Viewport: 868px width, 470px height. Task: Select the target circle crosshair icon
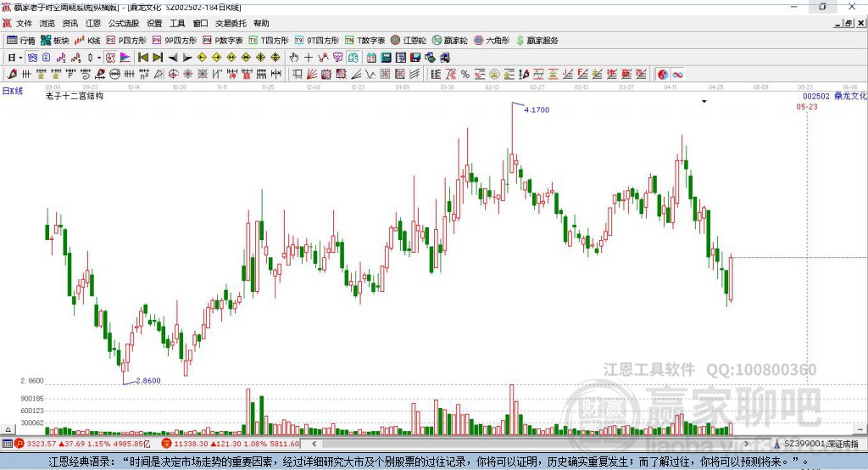click(173, 74)
